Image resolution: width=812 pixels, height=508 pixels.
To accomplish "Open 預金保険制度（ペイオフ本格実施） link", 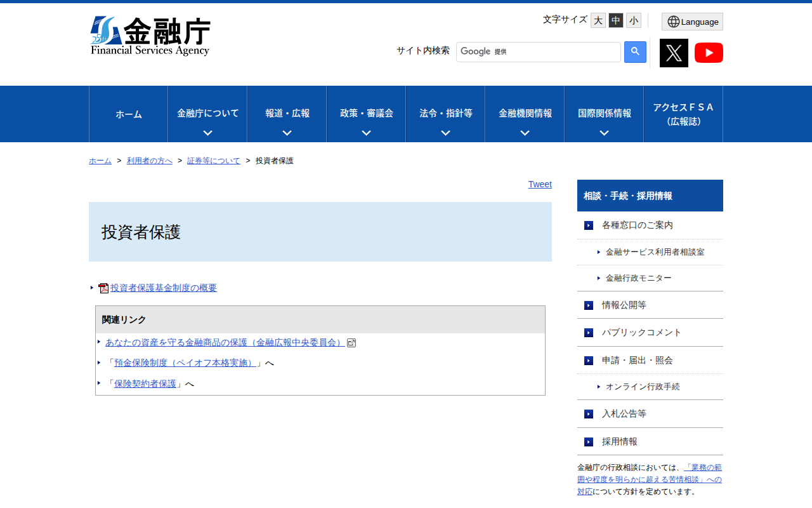I will (185, 363).
